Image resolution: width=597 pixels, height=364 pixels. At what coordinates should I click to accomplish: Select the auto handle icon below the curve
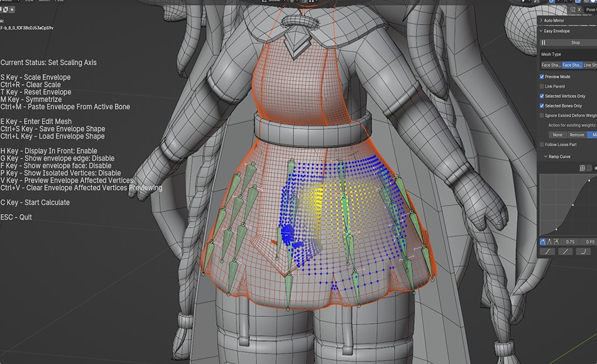click(x=543, y=242)
